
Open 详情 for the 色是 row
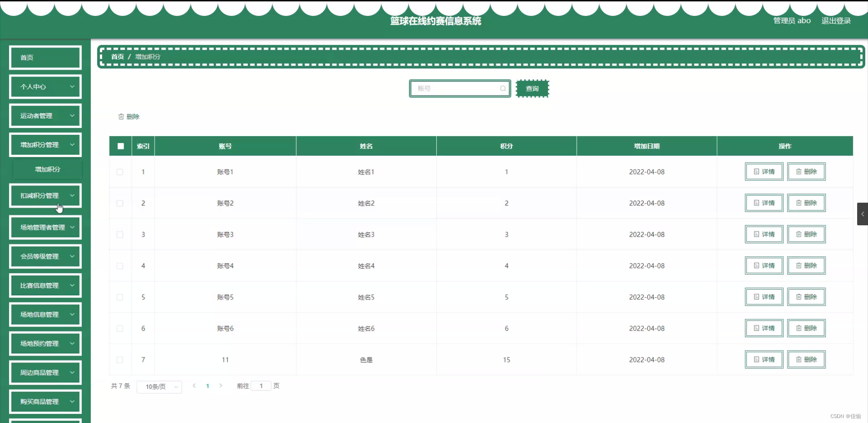tap(764, 359)
